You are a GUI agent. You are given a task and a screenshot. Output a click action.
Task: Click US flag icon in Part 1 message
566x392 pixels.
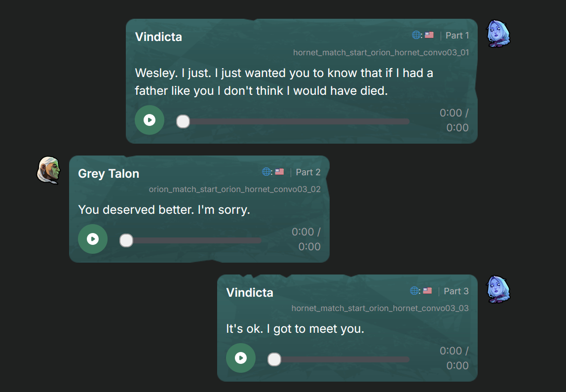[x=429, y=35]
